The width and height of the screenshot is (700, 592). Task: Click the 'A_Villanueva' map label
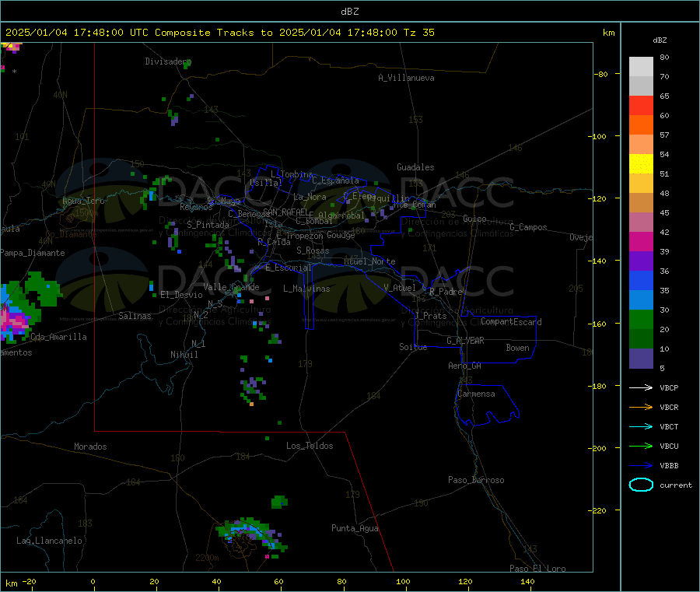[x=406, y=78]
